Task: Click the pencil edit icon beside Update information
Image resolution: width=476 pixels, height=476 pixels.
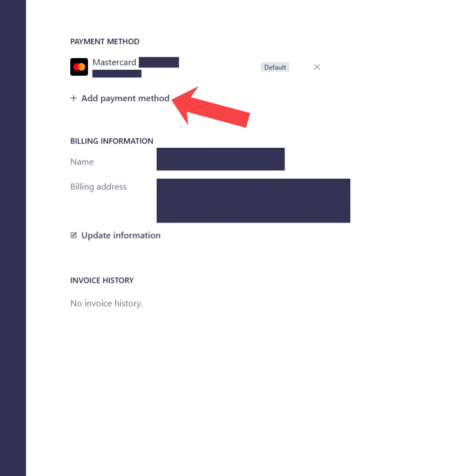Action: coord(74,235)
